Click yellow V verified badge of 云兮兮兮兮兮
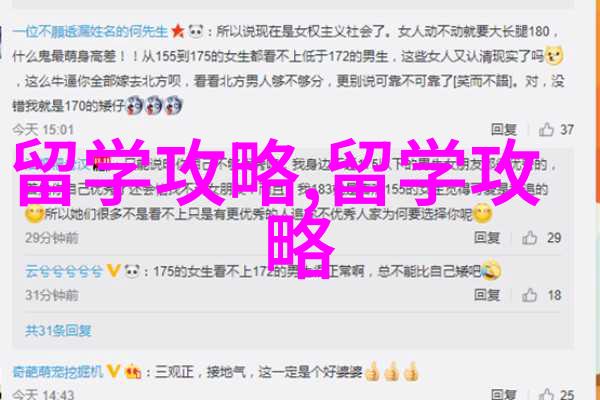This screenshot has width=600, height=400. pyautogui.click(x=114, y=271)
